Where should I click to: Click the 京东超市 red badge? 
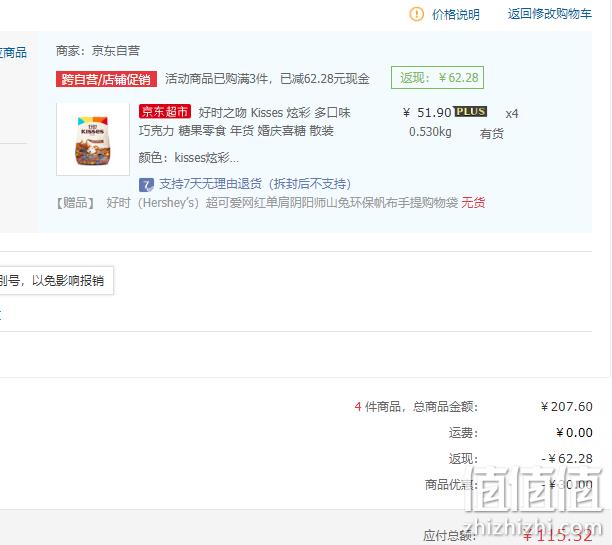coord(165,112)
